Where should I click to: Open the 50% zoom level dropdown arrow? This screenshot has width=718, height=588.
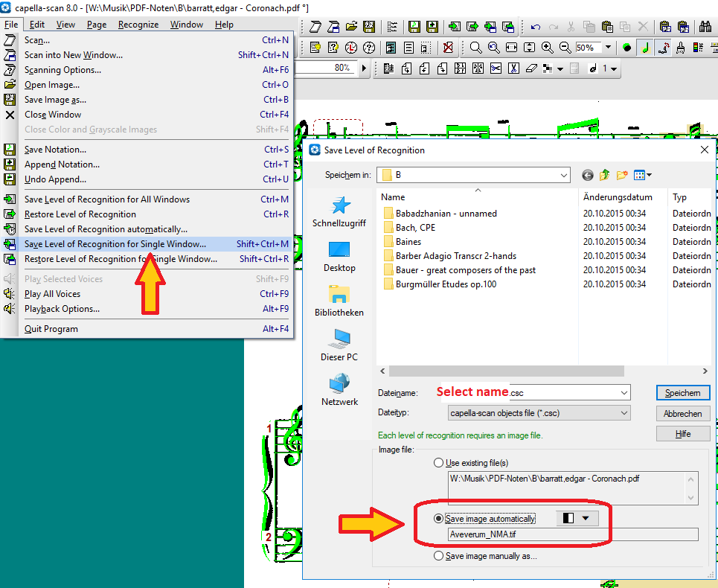tap(608, 47)
